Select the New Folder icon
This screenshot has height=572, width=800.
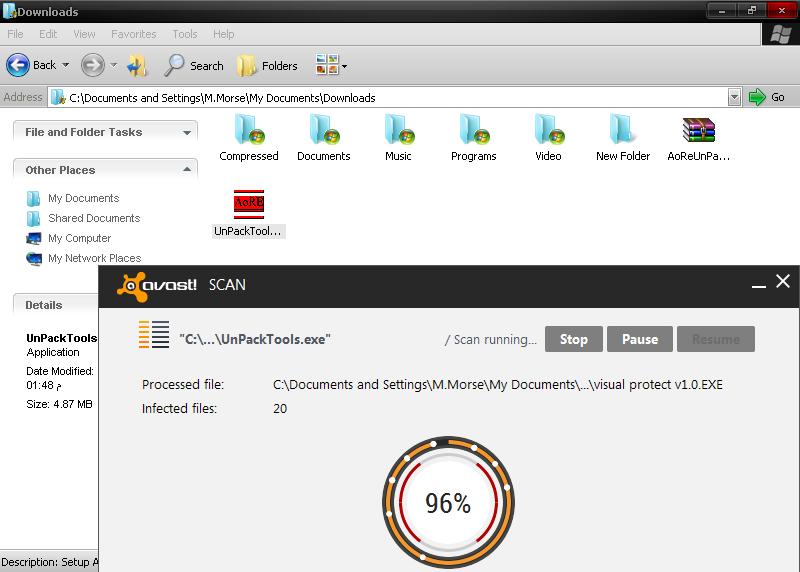coord(621,130)
